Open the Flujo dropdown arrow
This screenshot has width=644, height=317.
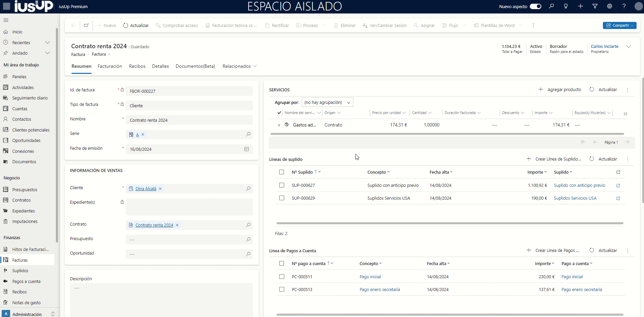464,25
